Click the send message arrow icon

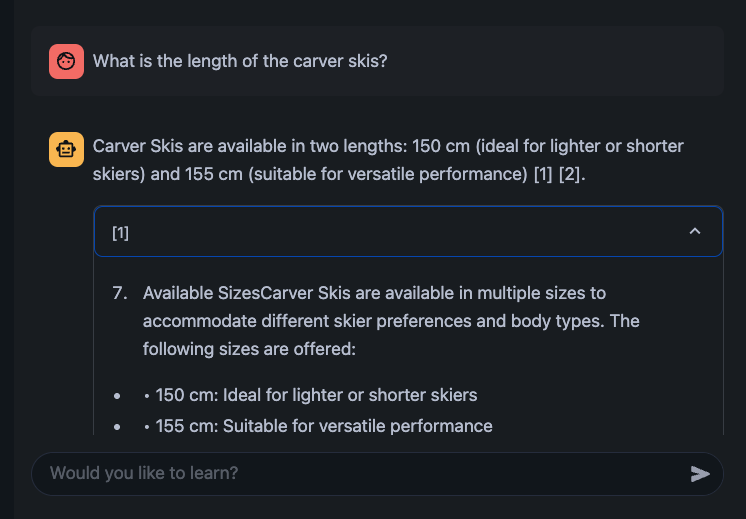(700, 474)
